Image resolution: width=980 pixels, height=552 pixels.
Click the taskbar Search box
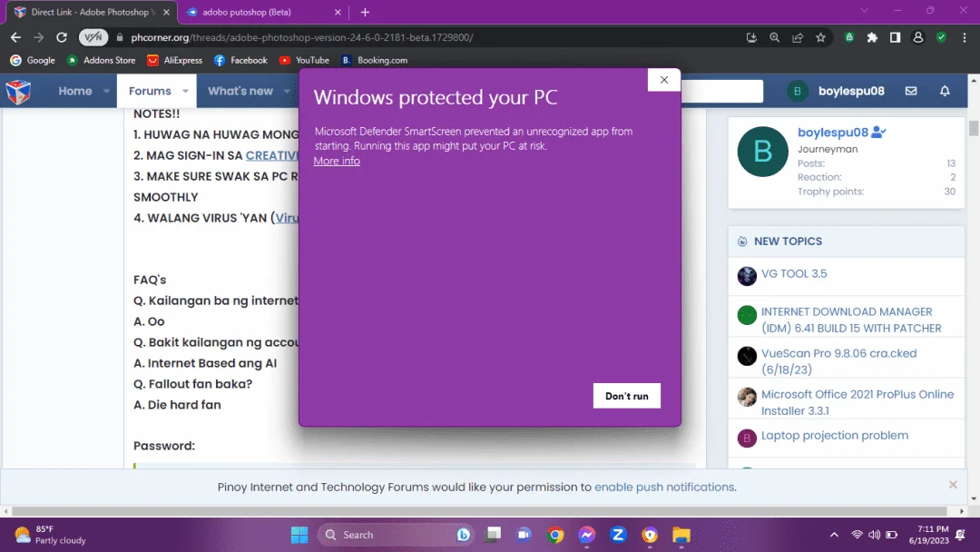point(397,535)
